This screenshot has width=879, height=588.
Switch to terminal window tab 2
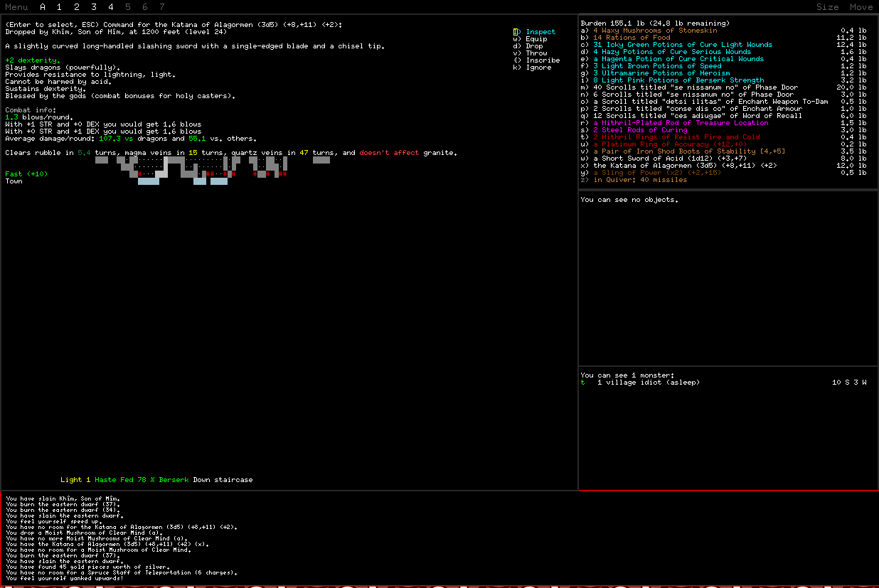[76, 7]
